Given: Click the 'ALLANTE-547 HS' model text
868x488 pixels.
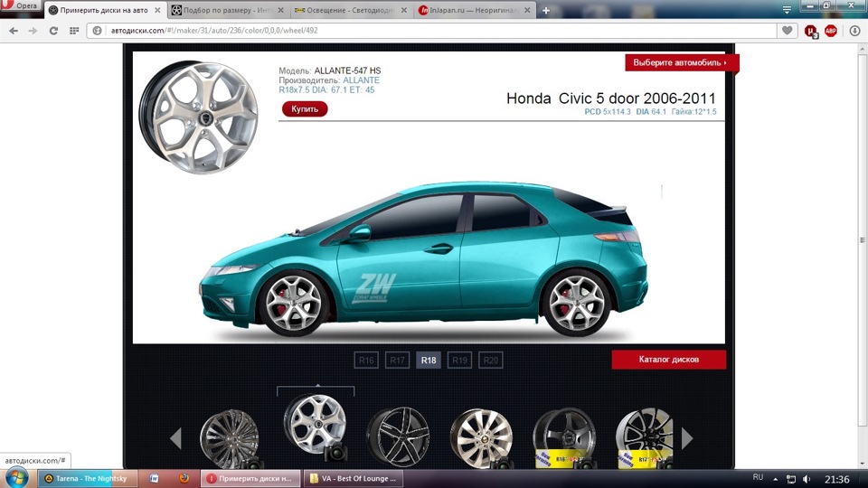Looking at the screenshot, I should (x=347, y=70).
